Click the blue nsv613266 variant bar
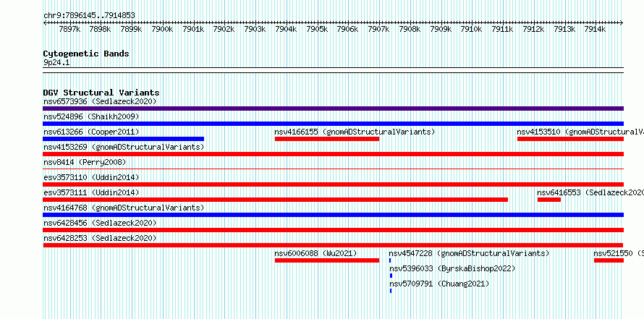 click(x=124, y=139)
